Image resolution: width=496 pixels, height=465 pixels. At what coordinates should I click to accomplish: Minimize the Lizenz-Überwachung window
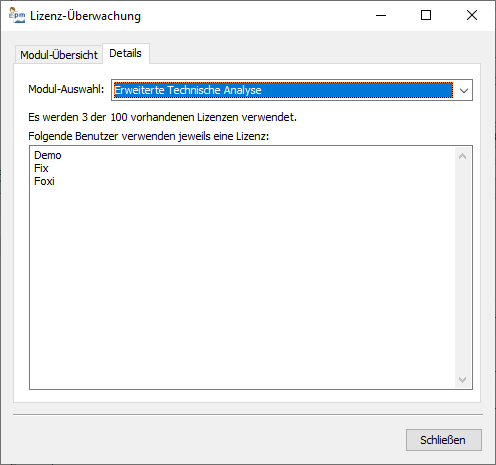pyautogui.click(x=381, y=15)
